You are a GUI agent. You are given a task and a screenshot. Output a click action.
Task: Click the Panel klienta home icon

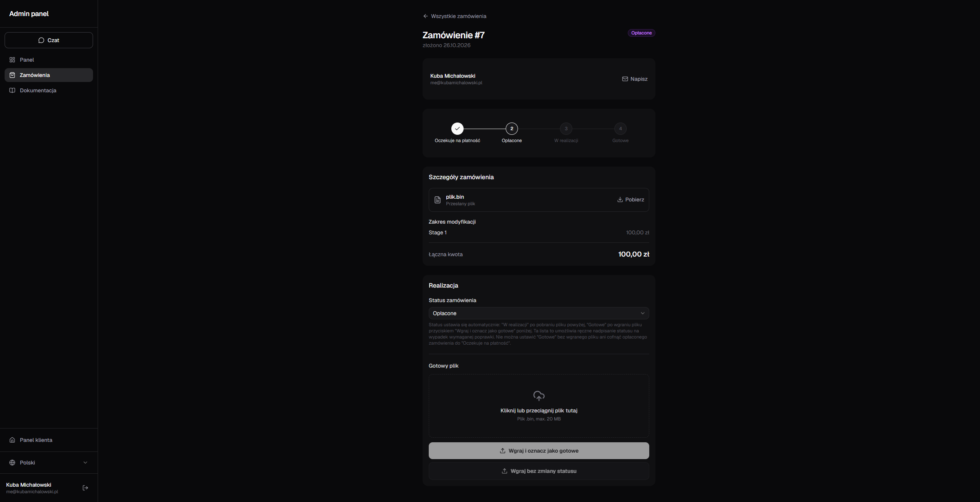point(12,440)
